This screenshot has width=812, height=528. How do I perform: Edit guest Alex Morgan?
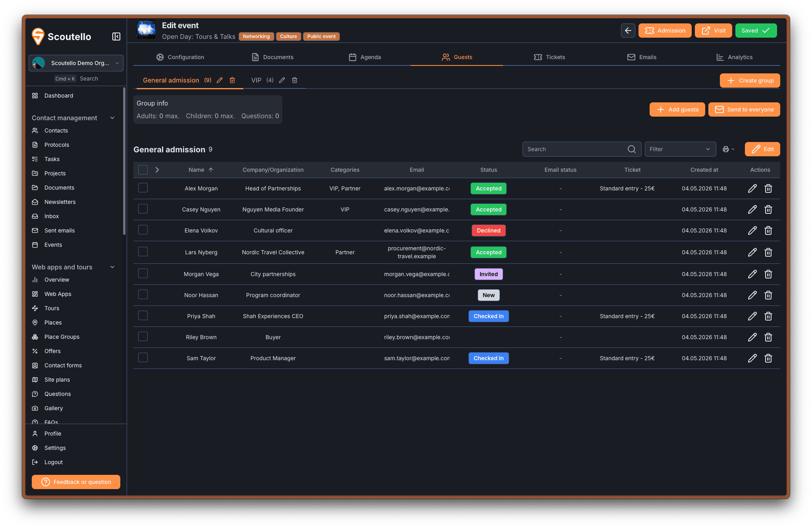coord(752,188)
